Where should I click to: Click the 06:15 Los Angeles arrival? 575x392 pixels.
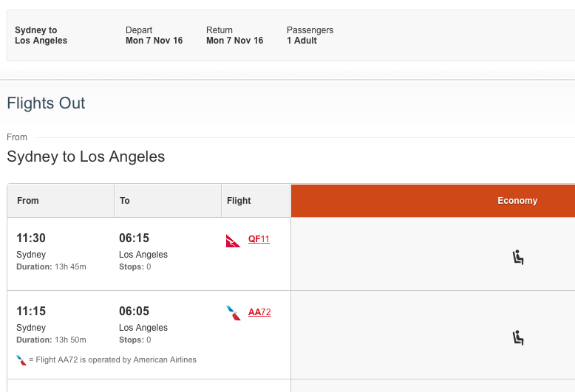tap(135, 238)
